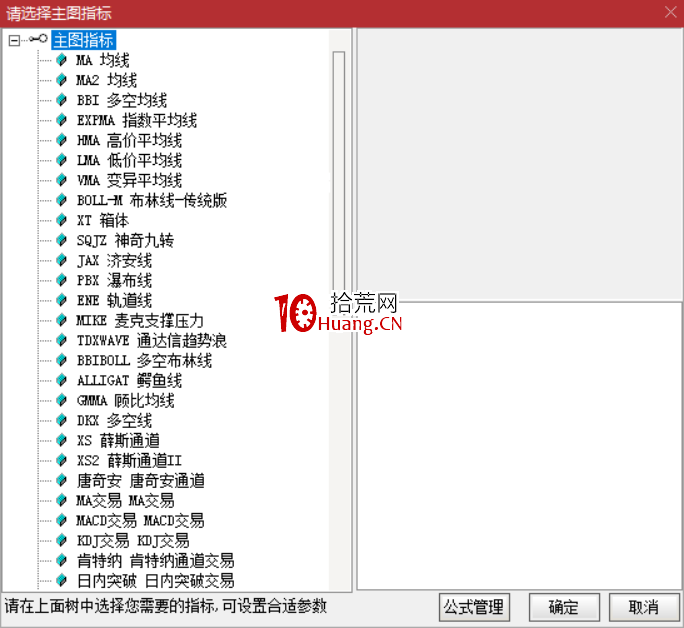Viewport: 684px width, 628px height.
Task: Click the icon next to 肯特纳通道交易
Action: point(62,560)
